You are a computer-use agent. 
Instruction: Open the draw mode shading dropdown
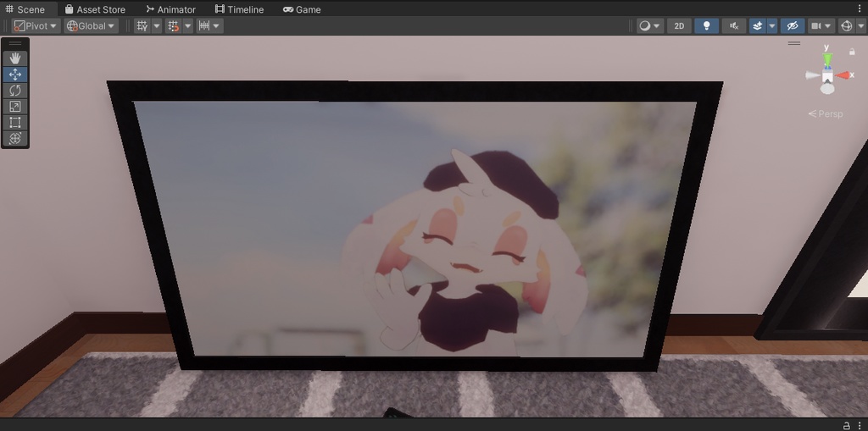[650, 26]
